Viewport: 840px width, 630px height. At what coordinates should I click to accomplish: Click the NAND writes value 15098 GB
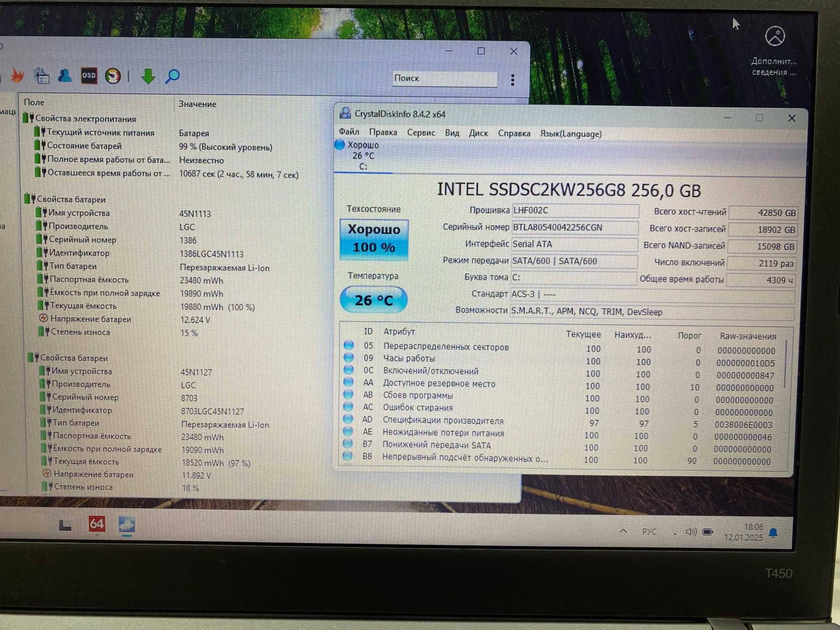762,247
